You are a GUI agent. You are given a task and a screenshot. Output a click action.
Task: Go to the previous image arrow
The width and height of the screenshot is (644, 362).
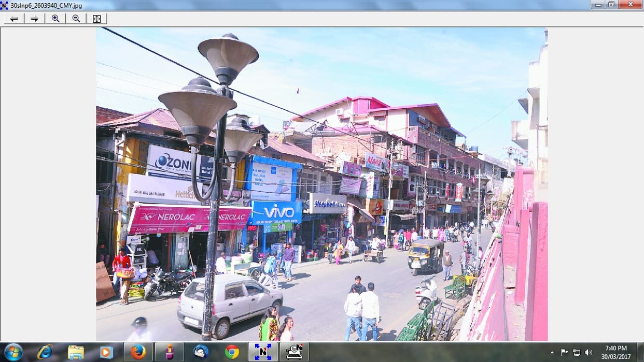(14, 19)
